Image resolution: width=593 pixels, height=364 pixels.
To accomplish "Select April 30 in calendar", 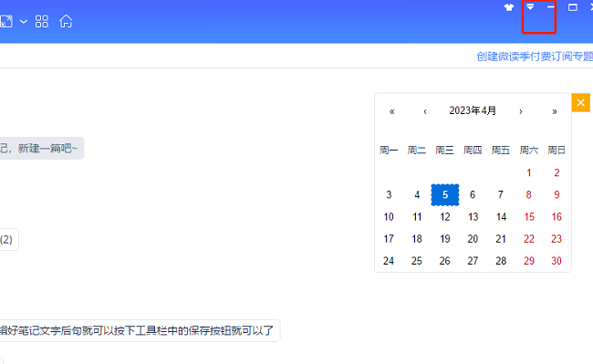I will click(557, 261).
